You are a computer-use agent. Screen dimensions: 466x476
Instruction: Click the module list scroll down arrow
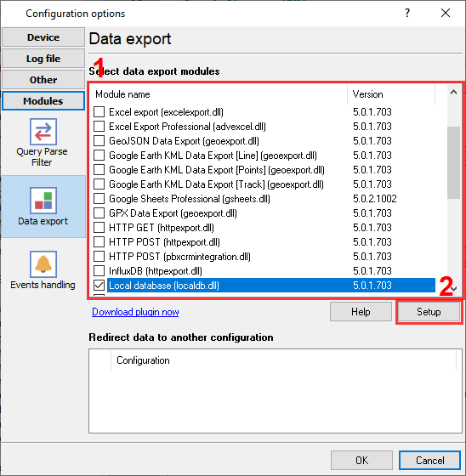pyautogui.click(x=454, y=289)
